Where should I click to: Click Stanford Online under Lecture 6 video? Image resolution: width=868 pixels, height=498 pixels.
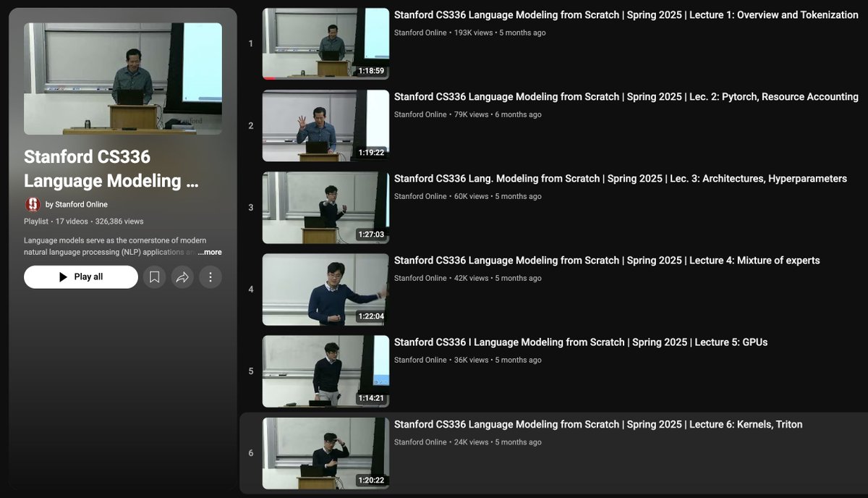(420, 442)
